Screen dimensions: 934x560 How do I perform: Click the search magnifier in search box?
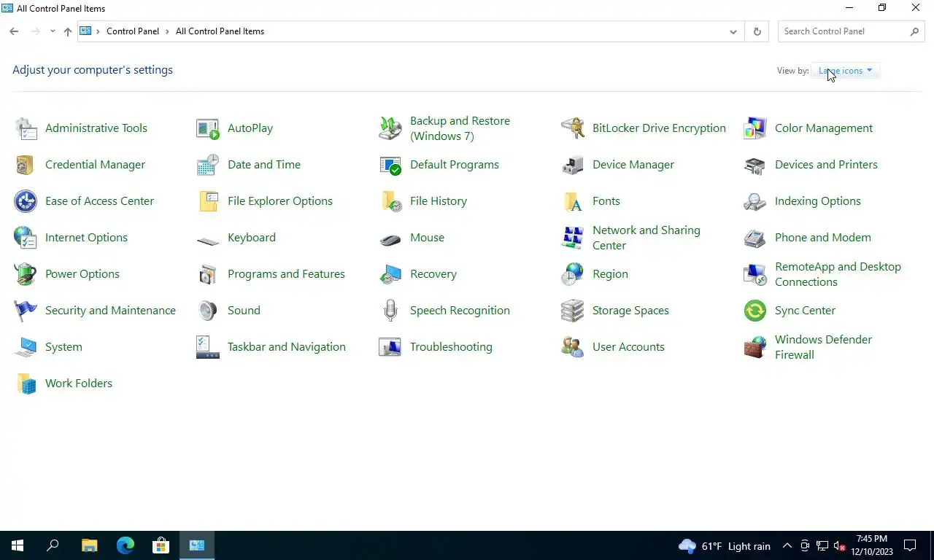(915, 31)
